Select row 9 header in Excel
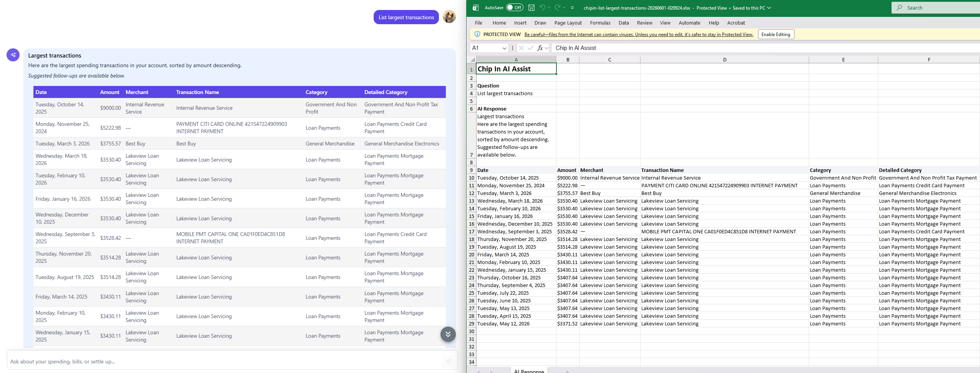Viewport: 980px width, 373px height. click(471, 170)
